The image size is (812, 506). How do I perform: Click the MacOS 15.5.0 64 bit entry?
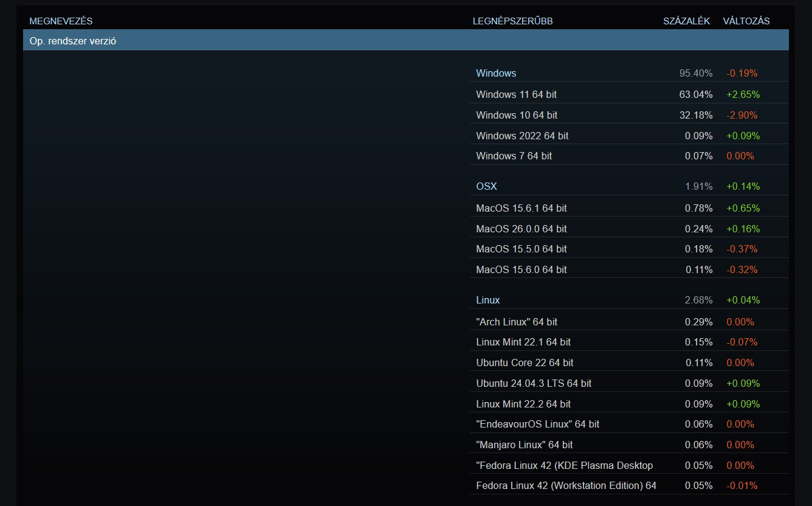[x=521, y=249]
